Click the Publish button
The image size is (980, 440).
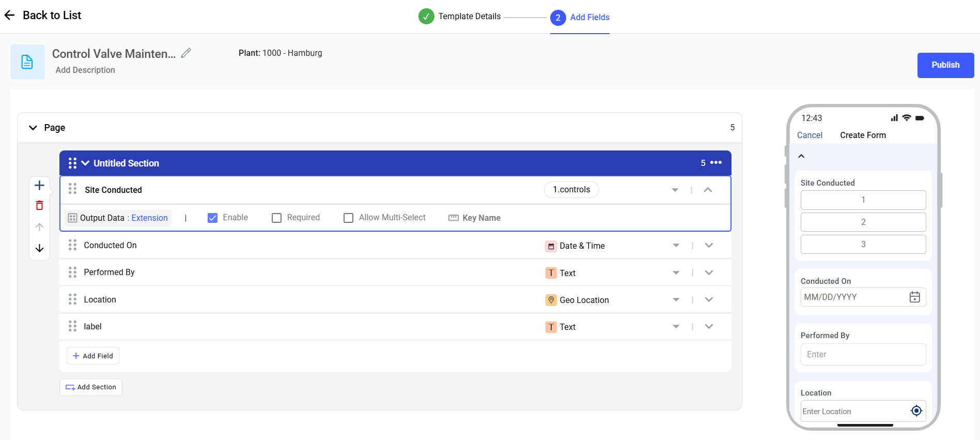945,65
